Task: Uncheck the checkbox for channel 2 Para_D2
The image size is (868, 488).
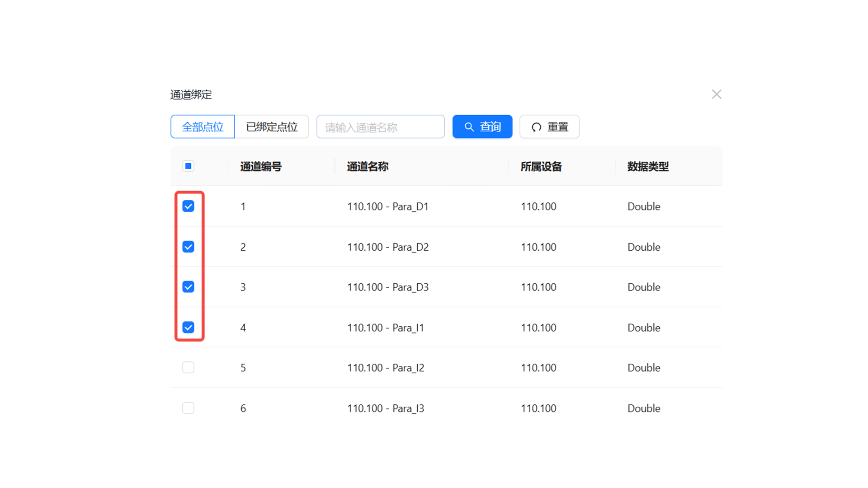Action: [188, 247]
